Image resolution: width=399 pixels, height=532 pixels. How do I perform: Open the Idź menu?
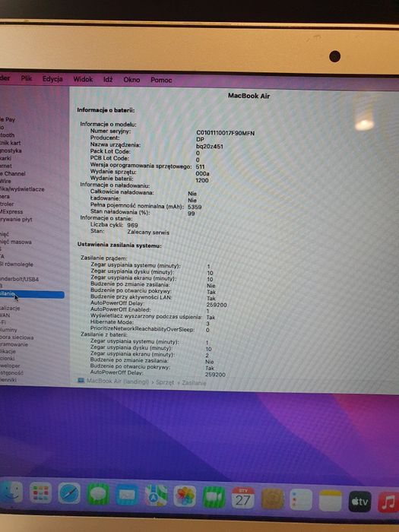click(x=108, y=79)
